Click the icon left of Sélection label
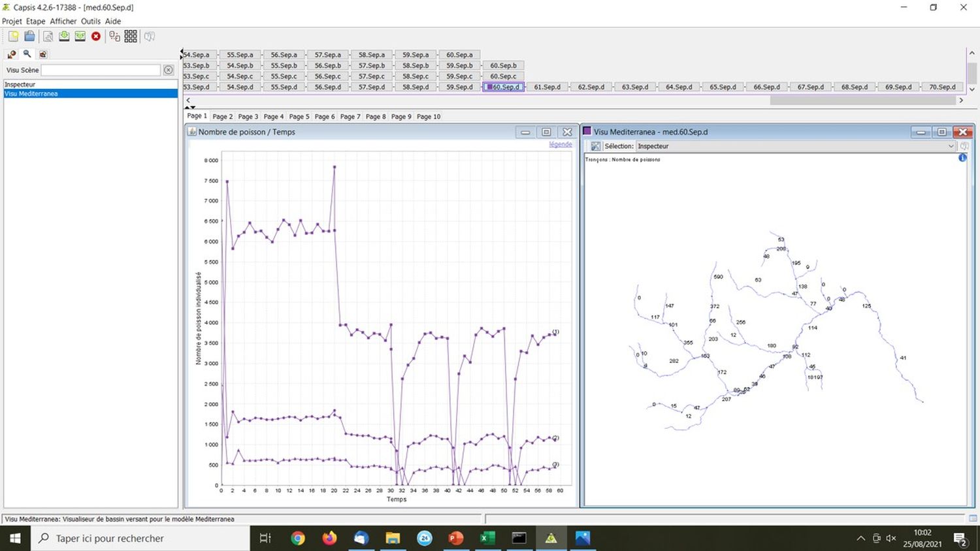 pyautogui.click(x=596, y=146)
